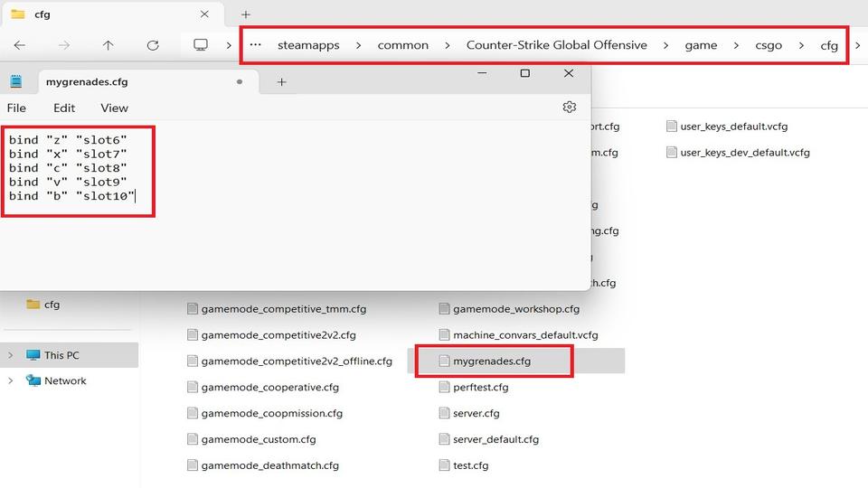Viewport: 868px width, 488px height.
Task: Click file icon beside test.cfg
Action: (444, 465)
